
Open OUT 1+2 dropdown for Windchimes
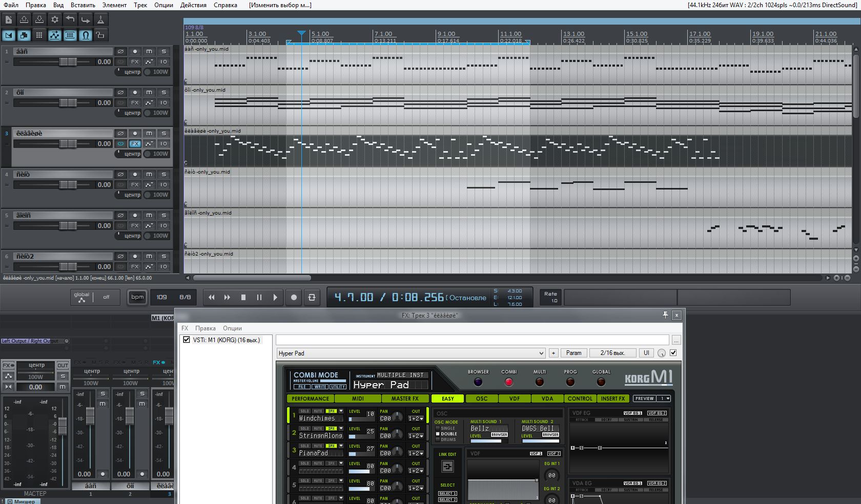tap(416, 418)
